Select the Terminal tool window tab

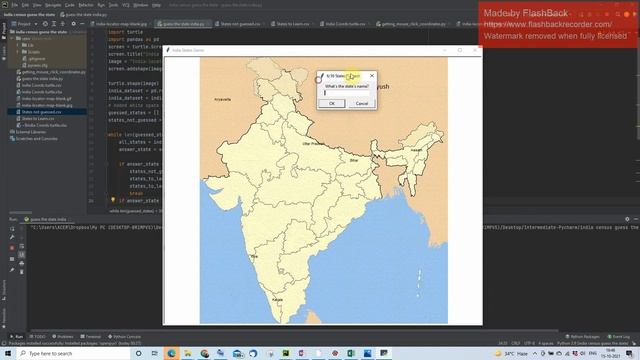[x=90, y=337]
